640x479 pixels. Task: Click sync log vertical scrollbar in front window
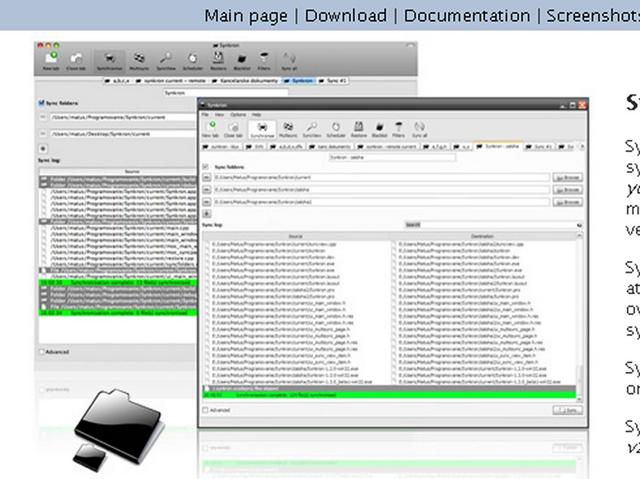coord(579,317)
